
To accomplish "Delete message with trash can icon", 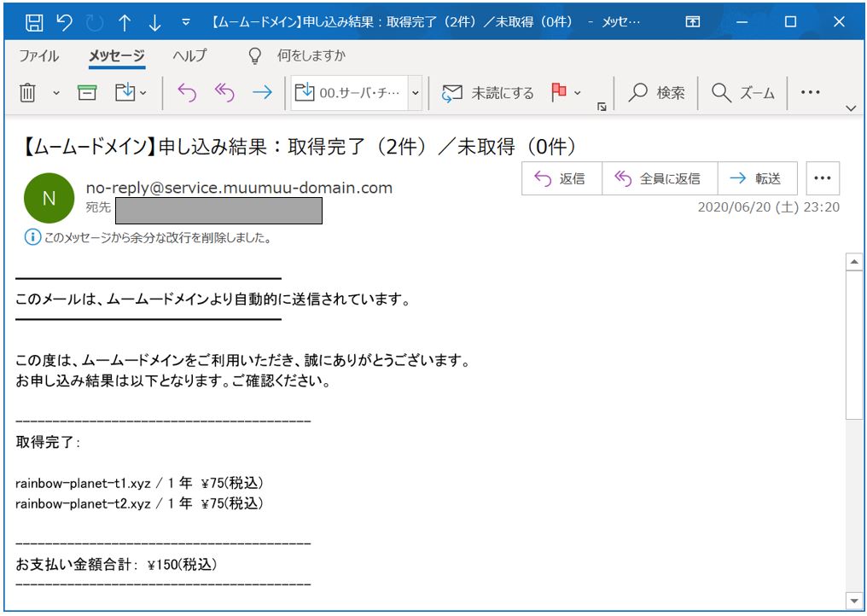I will click(27, 92).
